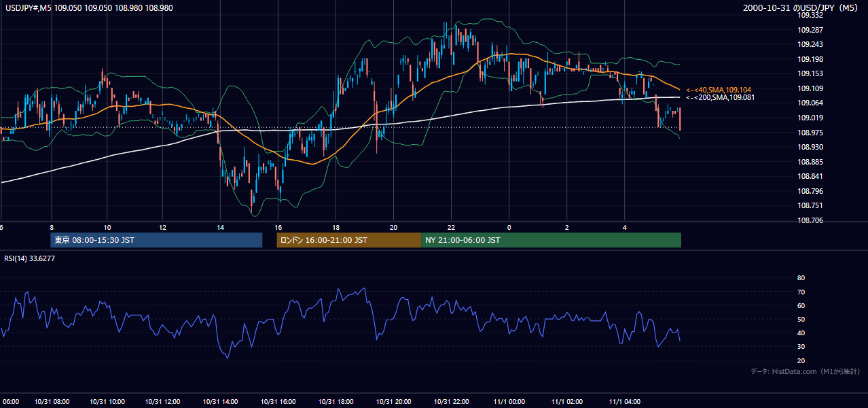Click the '10/31 20:00' time axis label
Screen dimensions: 868x408
point(393,402)
